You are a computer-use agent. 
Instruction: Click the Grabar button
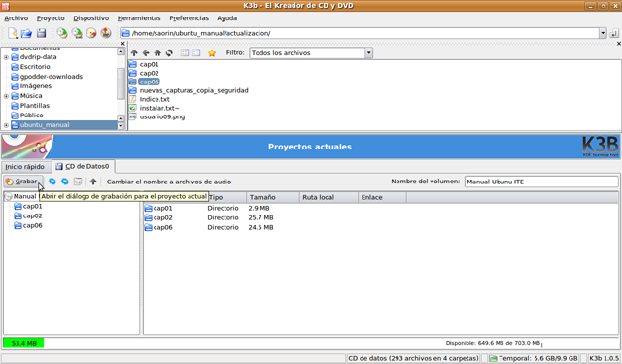(22, 182)
